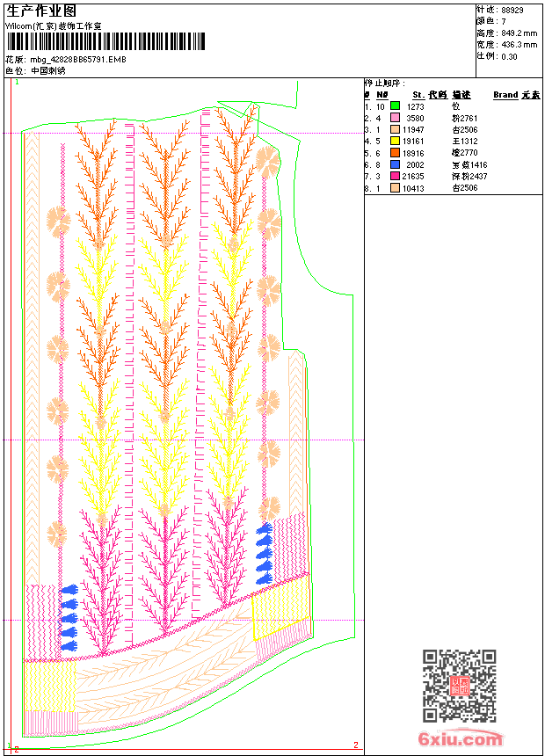545x756 pixels.
Task: Click the blue leaf motifs at lower left
Action: tap(69, 618)
